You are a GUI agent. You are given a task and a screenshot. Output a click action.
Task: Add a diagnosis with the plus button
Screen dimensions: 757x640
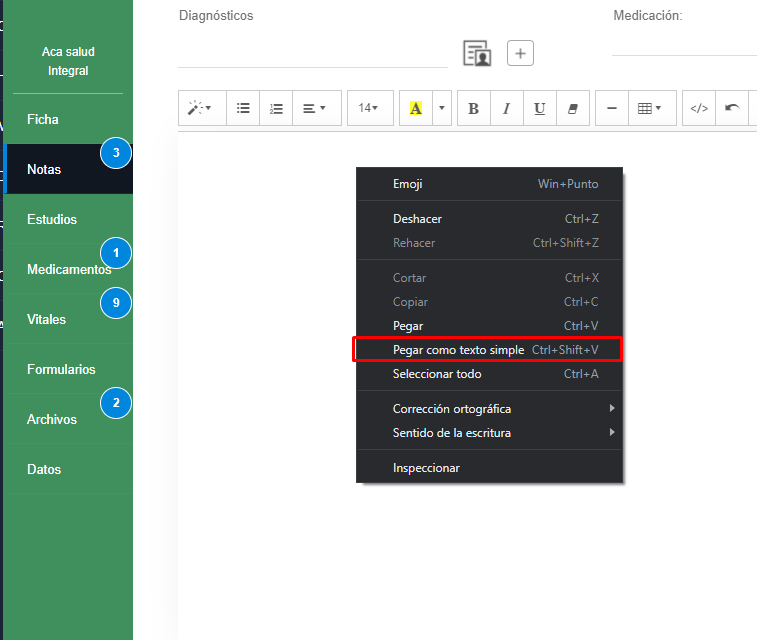click(520, 53)
